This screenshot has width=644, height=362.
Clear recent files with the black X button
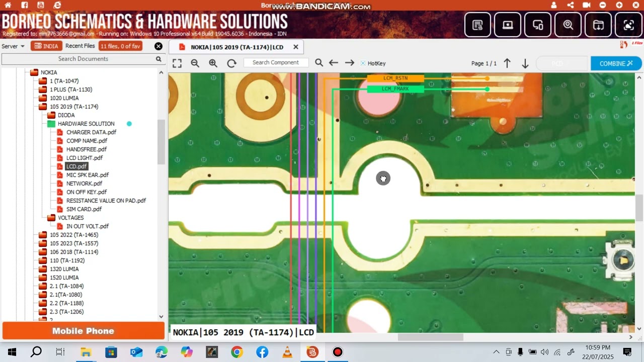click(158, 46)
